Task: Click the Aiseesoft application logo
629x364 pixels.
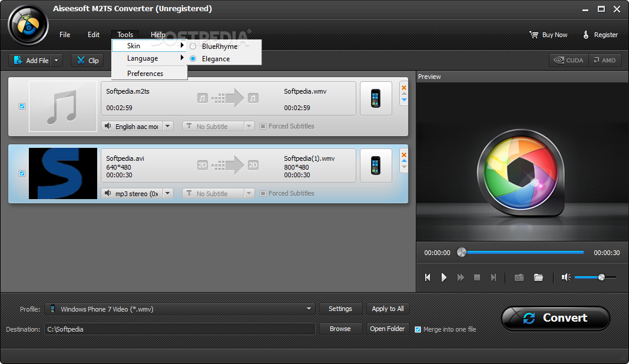Action: tap(28, 25)
